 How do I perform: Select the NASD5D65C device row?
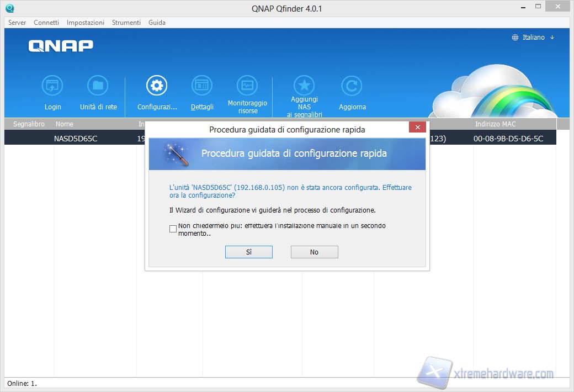tap(76, 139)
